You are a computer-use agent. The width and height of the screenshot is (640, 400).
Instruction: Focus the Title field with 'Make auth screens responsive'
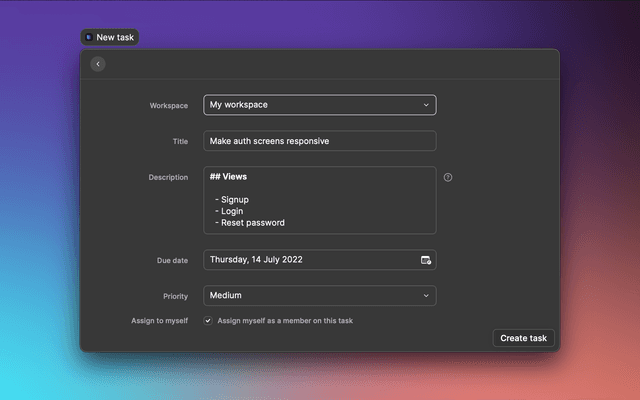coord(320,141)
